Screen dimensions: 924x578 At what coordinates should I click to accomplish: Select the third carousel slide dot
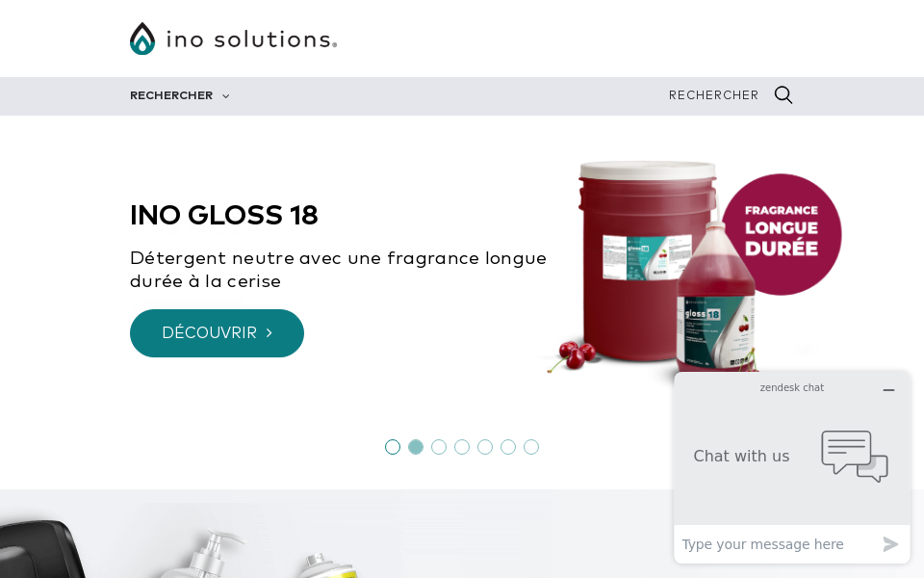[439, 447]
